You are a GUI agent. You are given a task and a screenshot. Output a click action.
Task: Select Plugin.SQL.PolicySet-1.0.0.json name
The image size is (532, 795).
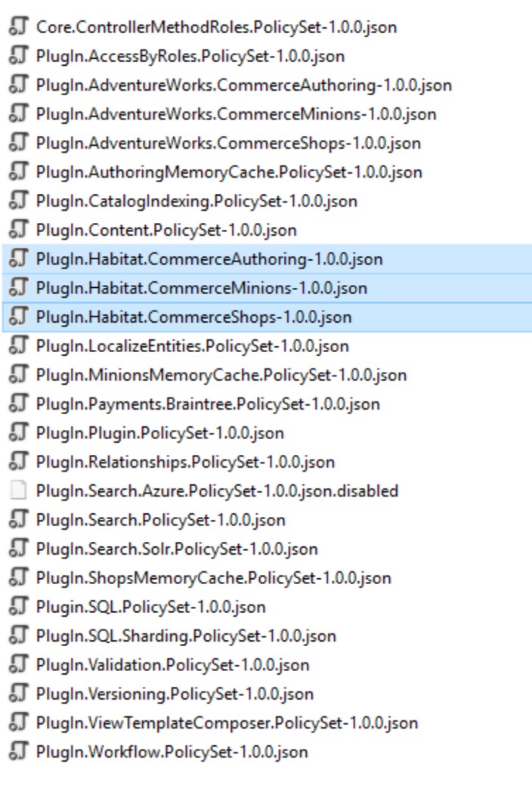[x=151, y=607]
